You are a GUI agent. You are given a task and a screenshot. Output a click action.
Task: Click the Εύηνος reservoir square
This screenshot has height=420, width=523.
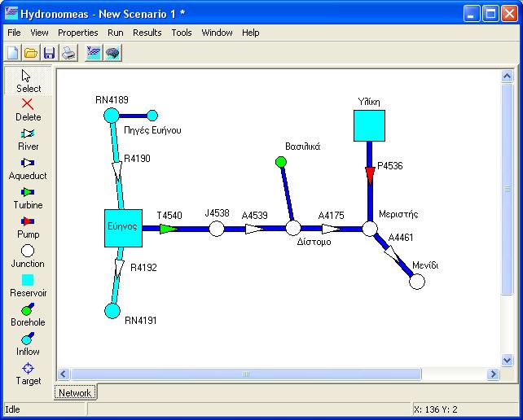(x=123, y=229)
